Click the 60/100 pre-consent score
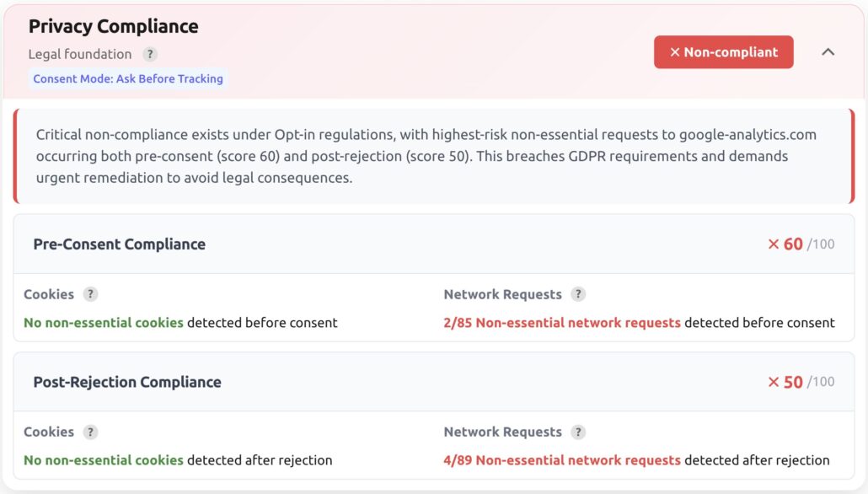The height and width of the screenshot is (494, 868). pyautogui.click(x=801, y=244)
